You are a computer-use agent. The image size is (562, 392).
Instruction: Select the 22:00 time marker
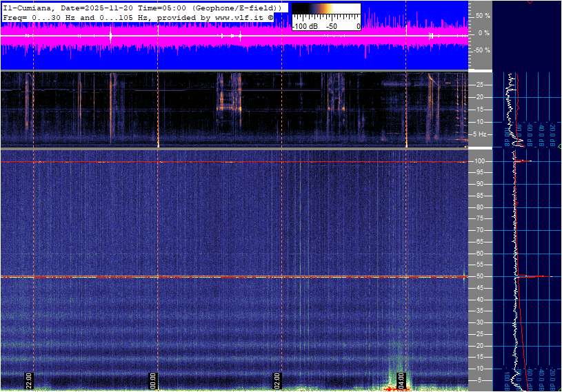click(x=29, y=380)
